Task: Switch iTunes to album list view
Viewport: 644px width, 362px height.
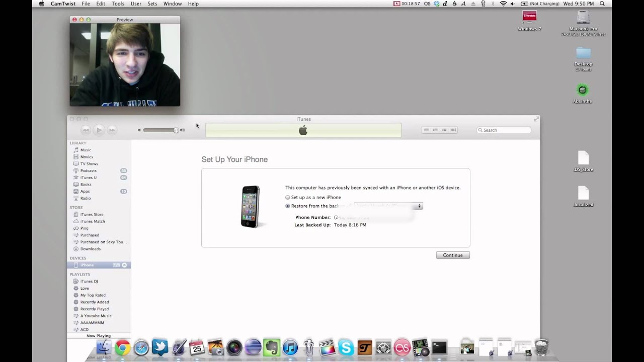Action: pyautogui.click(x=435, y=130)
